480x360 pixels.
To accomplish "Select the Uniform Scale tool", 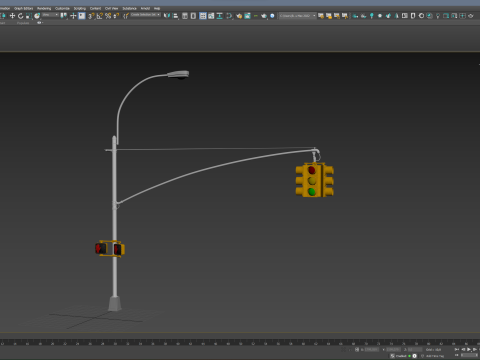I will coord(29,16).
